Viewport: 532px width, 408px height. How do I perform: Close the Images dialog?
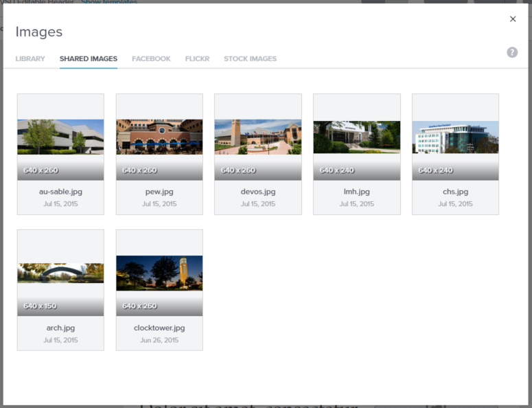(513, 19)
